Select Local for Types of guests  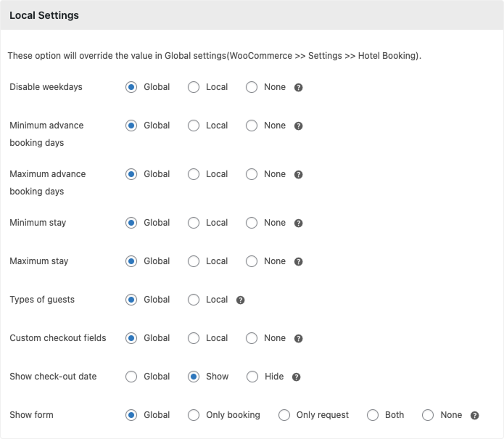click(x=194, y=300)
